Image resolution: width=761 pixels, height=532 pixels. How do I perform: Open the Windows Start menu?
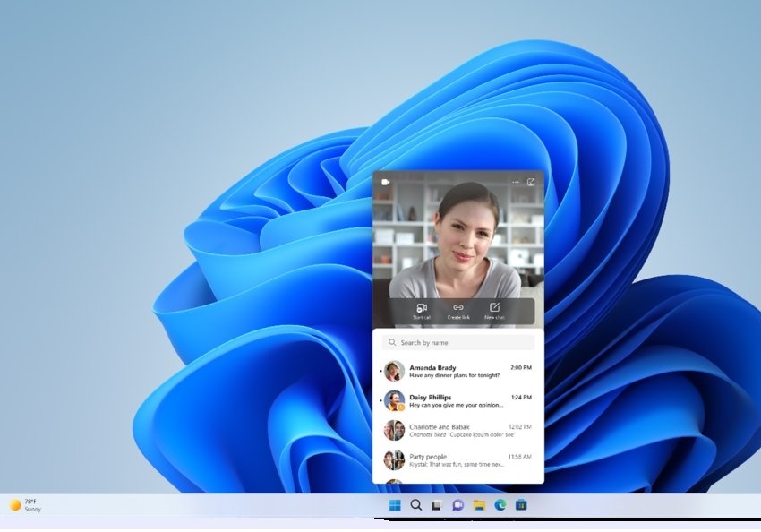click(395, 505)
